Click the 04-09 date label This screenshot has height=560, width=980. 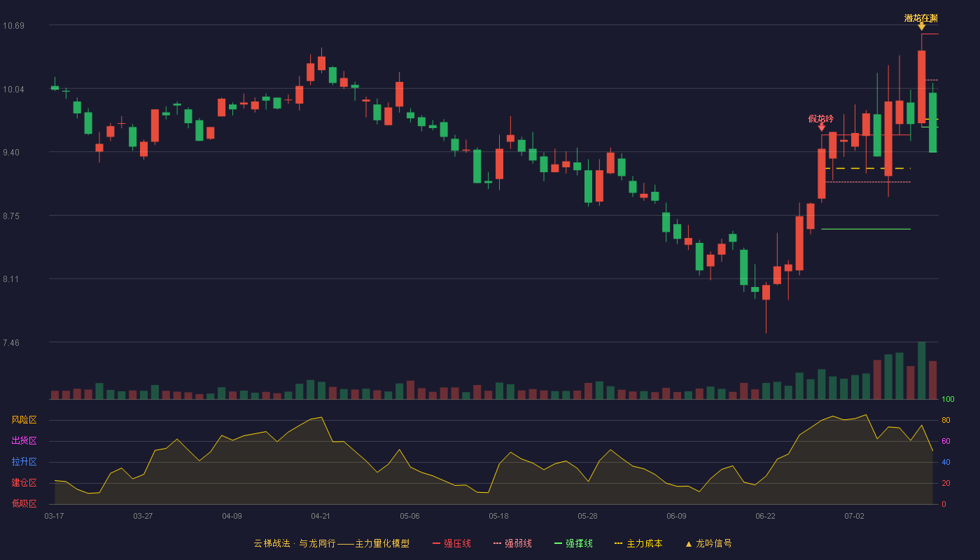[232, 516]
